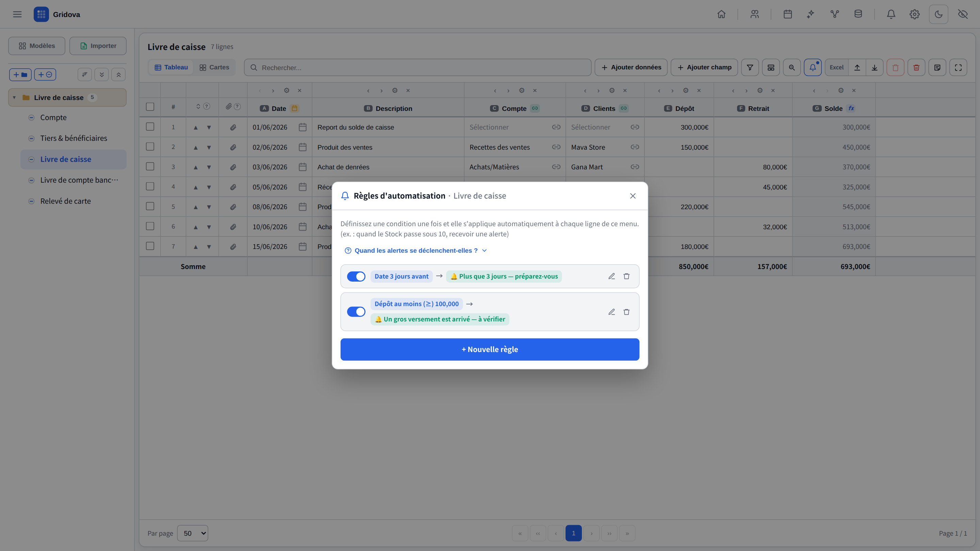Toggle dark mode moon button
980x551 pixels.
pos(938,14)
